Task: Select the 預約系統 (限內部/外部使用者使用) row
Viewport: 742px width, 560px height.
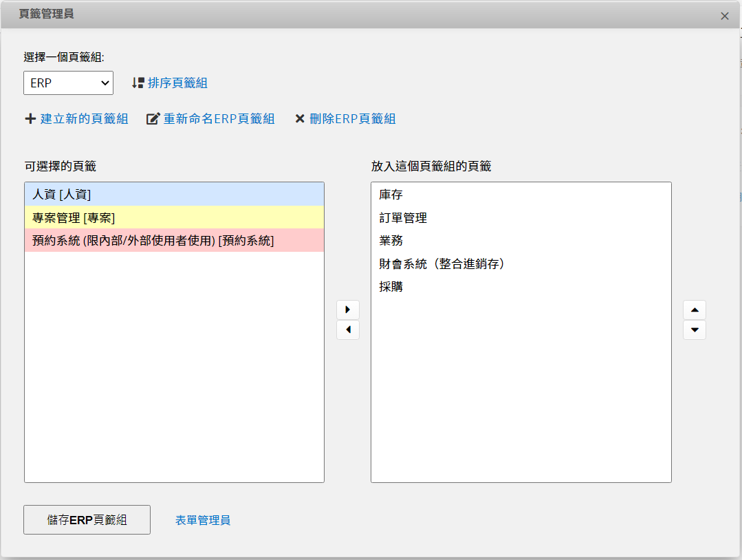Action: pos(174,241)
